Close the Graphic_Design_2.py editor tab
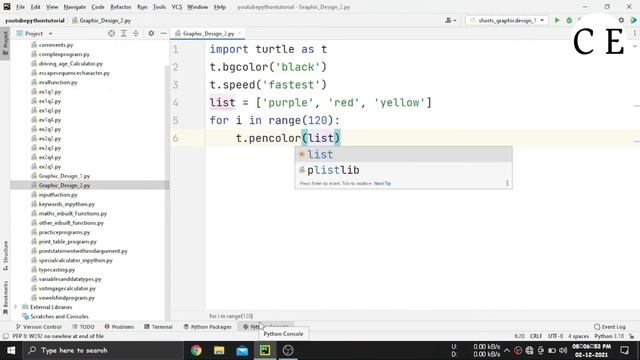 240,33
